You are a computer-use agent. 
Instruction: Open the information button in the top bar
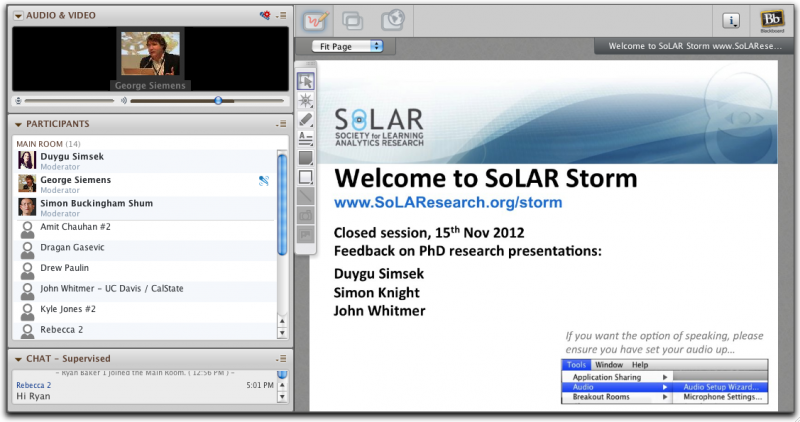click(731, 20)
